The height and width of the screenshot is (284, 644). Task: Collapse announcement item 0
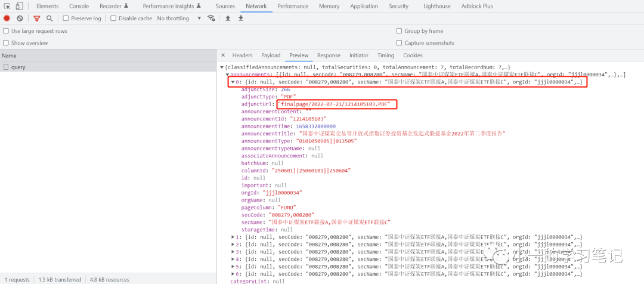233,82
